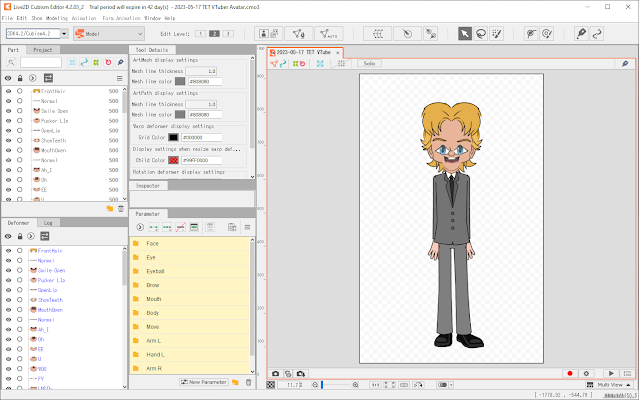Open the manual mesh edit tool
Screen dimensions: 639x400
(x=299, y=33)
